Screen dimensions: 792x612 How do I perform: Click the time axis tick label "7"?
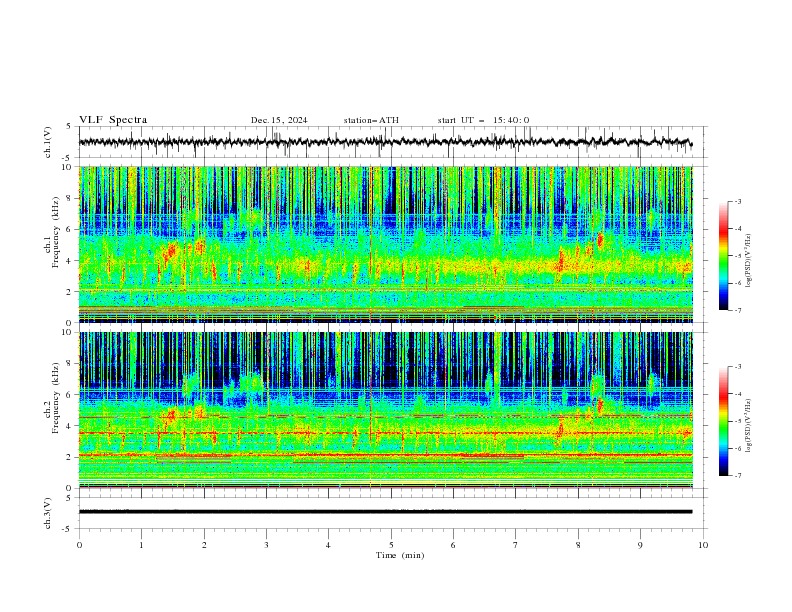(516, 545)
